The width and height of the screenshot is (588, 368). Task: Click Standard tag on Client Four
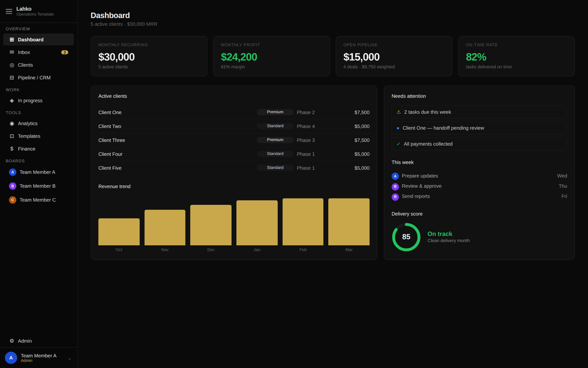[275, 154]
